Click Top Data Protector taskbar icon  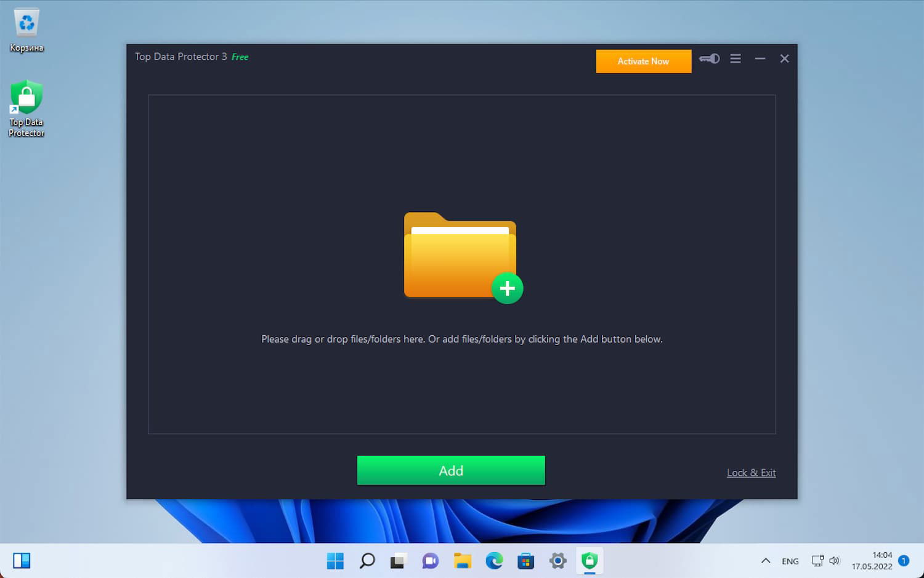tap(590, 561)
